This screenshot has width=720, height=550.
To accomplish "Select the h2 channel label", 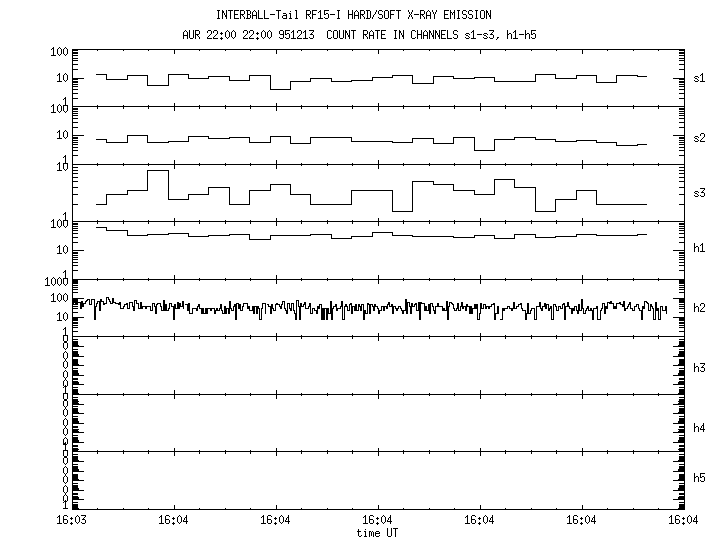I will (699, 307).
